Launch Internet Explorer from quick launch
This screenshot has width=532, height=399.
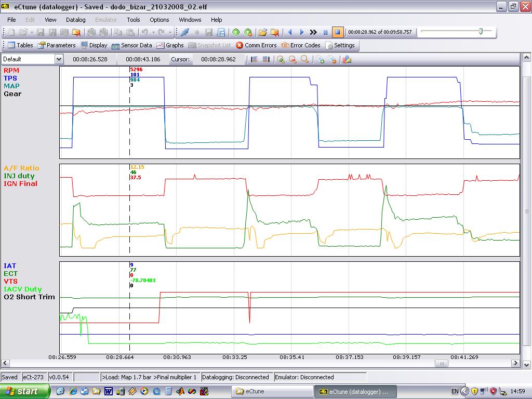pos(73,391)
